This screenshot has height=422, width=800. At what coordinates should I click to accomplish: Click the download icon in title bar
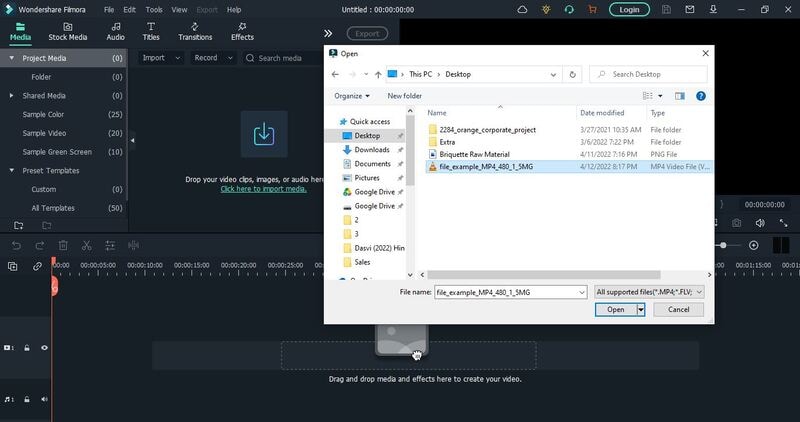pyautogui.click(x=713, y=9)
